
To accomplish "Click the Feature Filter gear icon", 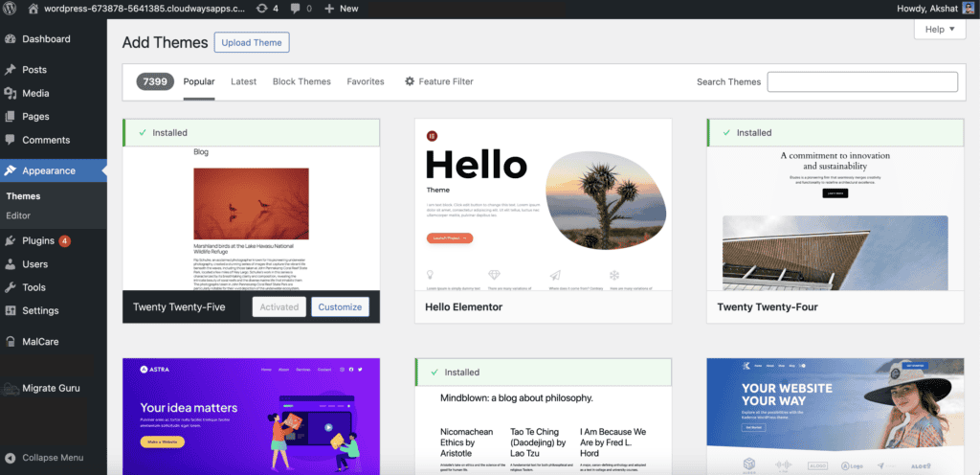I will tap(410, 81).
